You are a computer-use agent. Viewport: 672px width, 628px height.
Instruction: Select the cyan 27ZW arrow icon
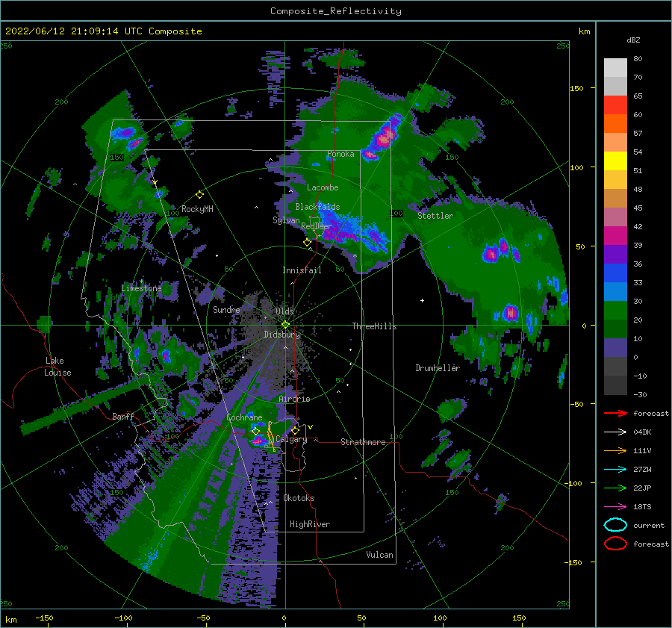pyautogui.click(x=615, y=470)
